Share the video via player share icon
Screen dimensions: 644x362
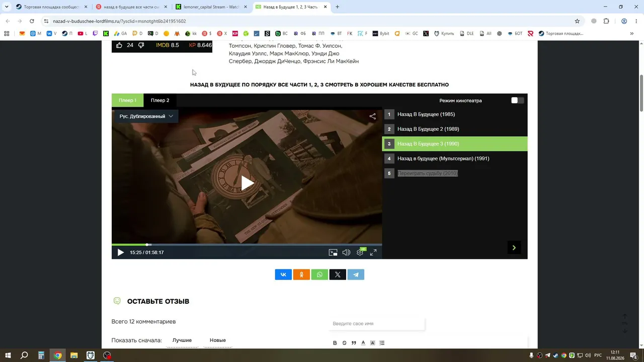click(372, 116)
